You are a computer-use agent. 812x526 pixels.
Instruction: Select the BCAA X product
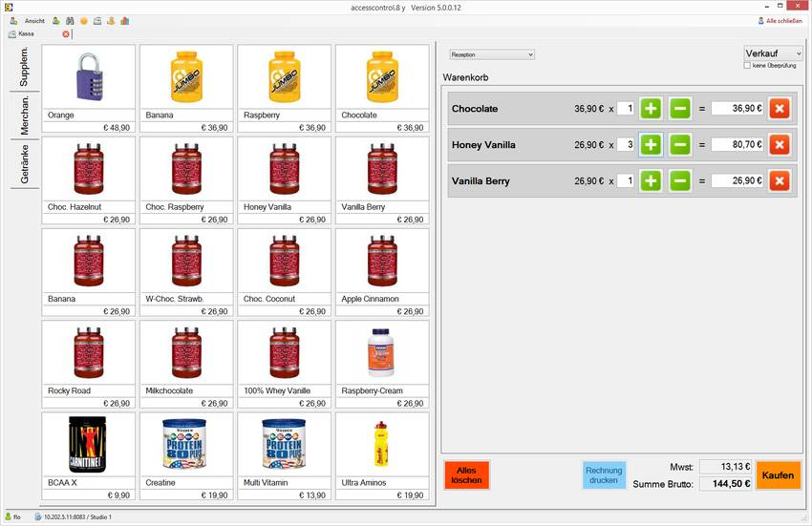click(x=89, y=456)
